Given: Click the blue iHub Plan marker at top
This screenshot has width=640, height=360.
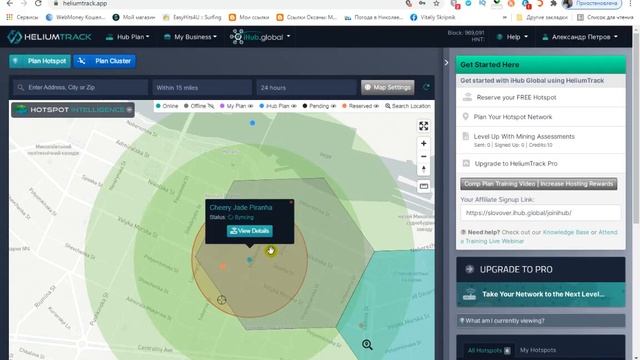Looking at the screenshot, I should 252,123.
